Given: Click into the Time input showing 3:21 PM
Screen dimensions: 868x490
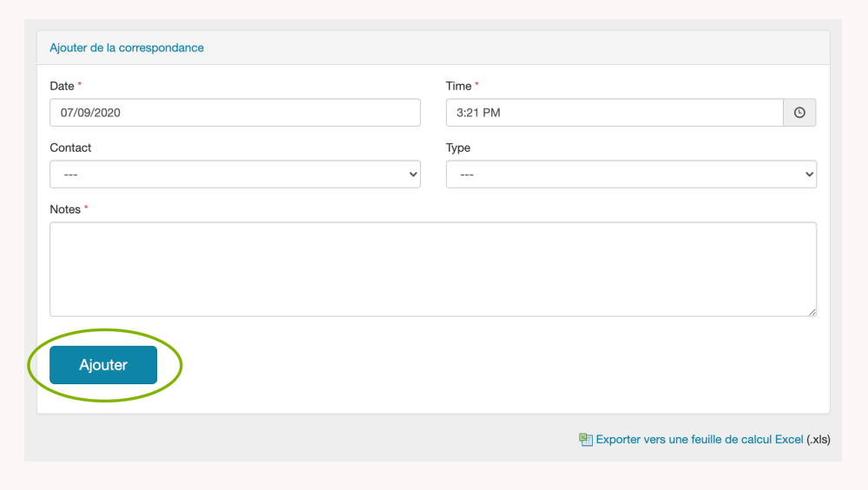Looking at the screenshot, I should 615,113.
